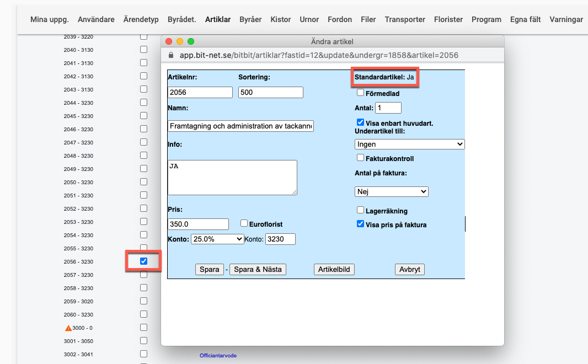Open the Urnor section

pyautogui.click(x=309, y=19)
